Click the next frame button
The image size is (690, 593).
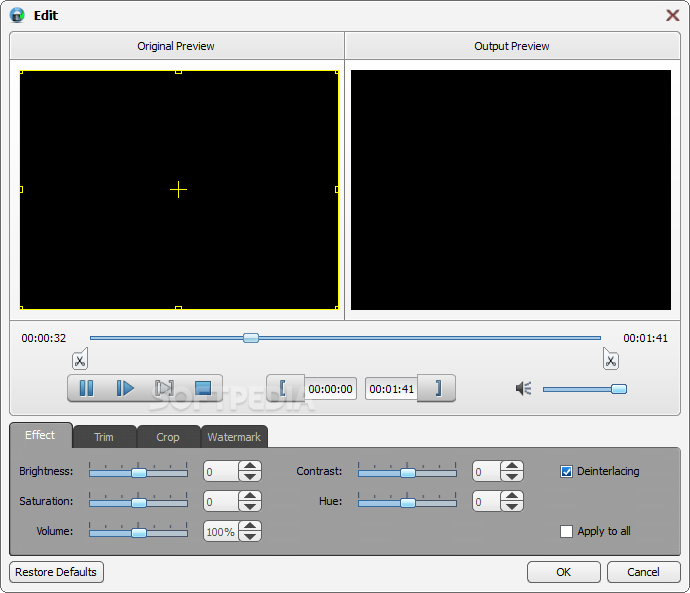click(x=164, y=388)
